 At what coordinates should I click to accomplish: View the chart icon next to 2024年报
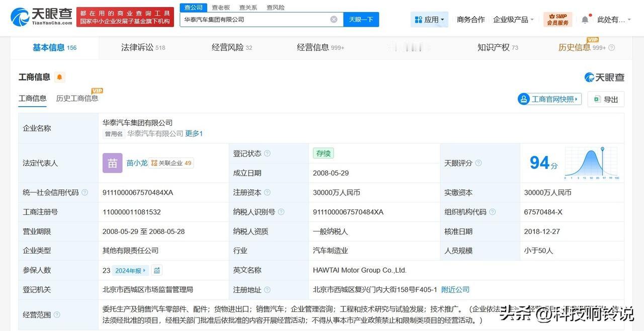click(x=157, y=270)
